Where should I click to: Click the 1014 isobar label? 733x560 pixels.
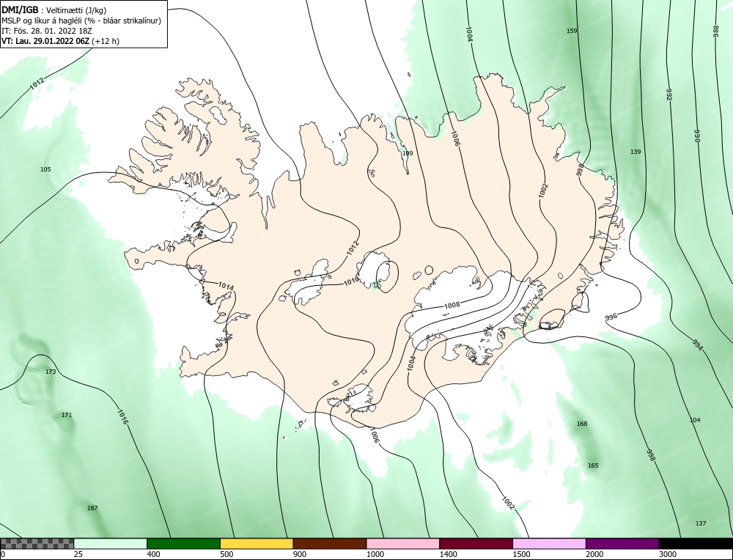226,286
